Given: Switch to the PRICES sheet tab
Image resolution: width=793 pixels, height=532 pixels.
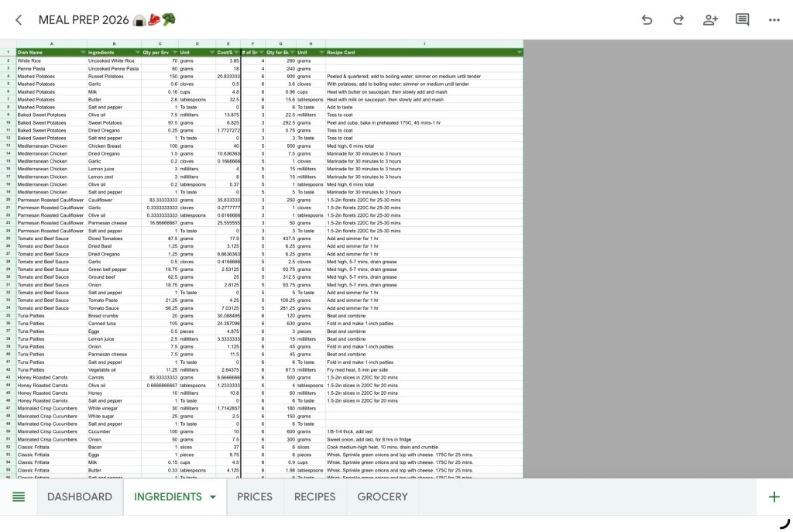Looking at the screenshot, I should click(x=255, y=497).
